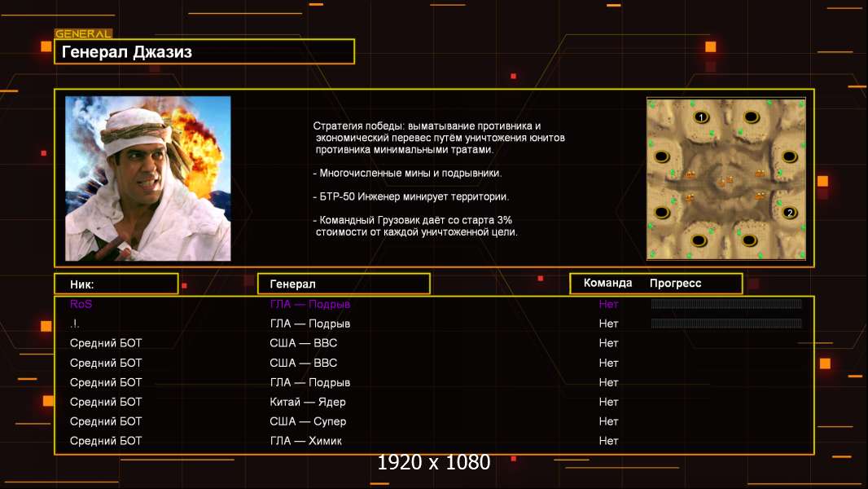Select the player nickname .I.
The image size is (868, 489).
pos(75,324)
